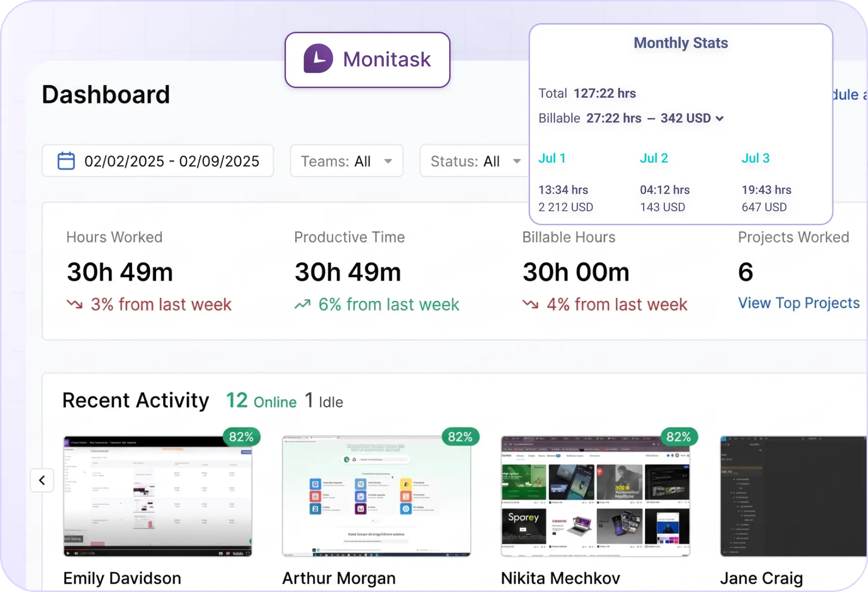Select Jul 2 in Monthly Stats

click(654, 158)
